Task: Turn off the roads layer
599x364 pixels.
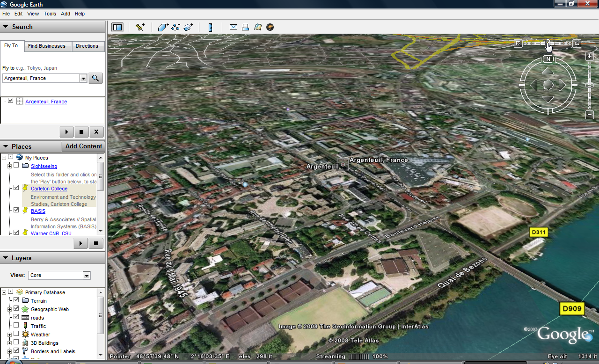Action: pyautogui.click(x=16, y=317)
